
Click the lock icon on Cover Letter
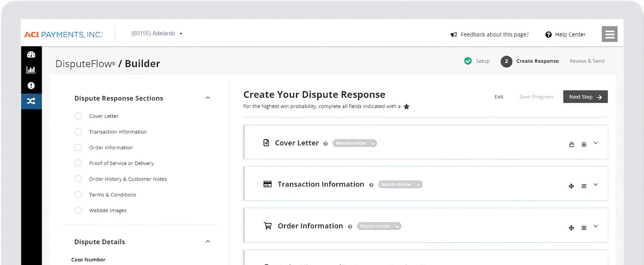point(571,144)
